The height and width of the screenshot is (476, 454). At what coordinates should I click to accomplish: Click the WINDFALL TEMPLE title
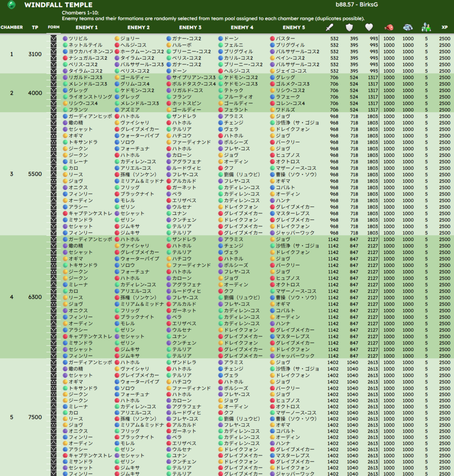pyautogui.click(x=58, y=5)
